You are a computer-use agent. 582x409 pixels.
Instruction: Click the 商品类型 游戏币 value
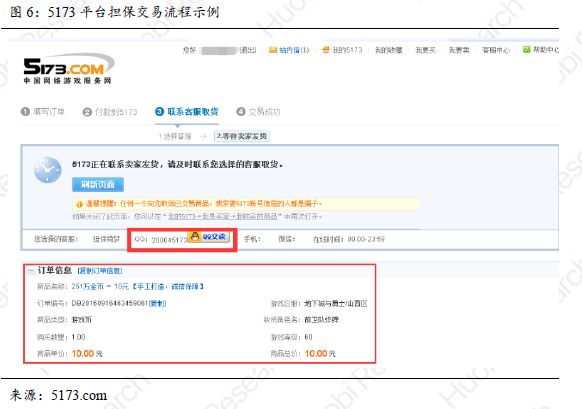pyautogui.click(x=82, y=320)
